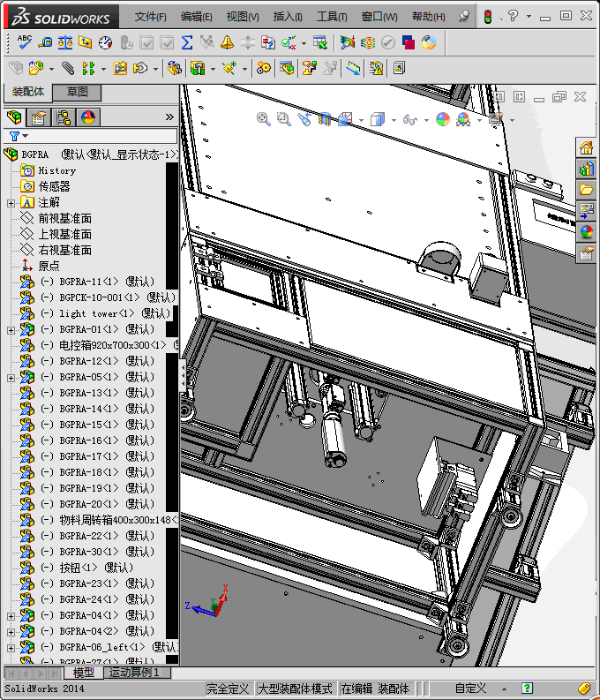Open the Design Table icon

(x=320, y=42)
